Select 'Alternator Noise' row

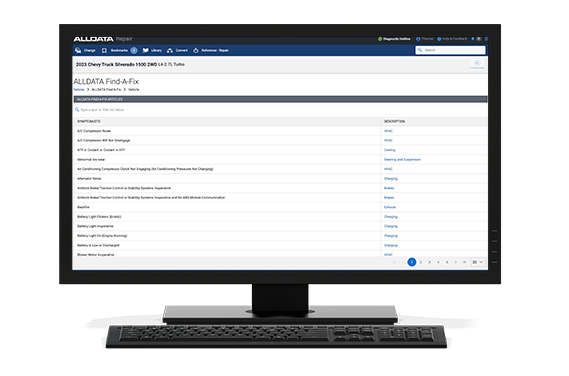click(x=280, y=179)
